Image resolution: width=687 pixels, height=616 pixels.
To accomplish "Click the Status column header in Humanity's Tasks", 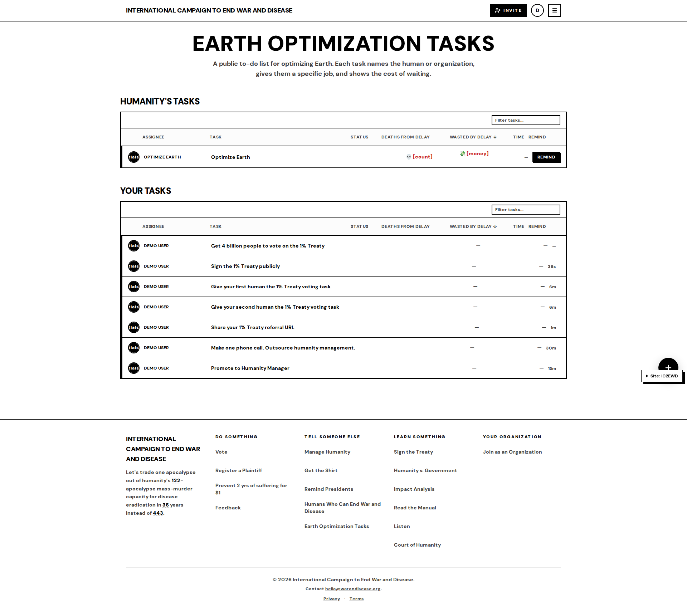I will (359, 137).
